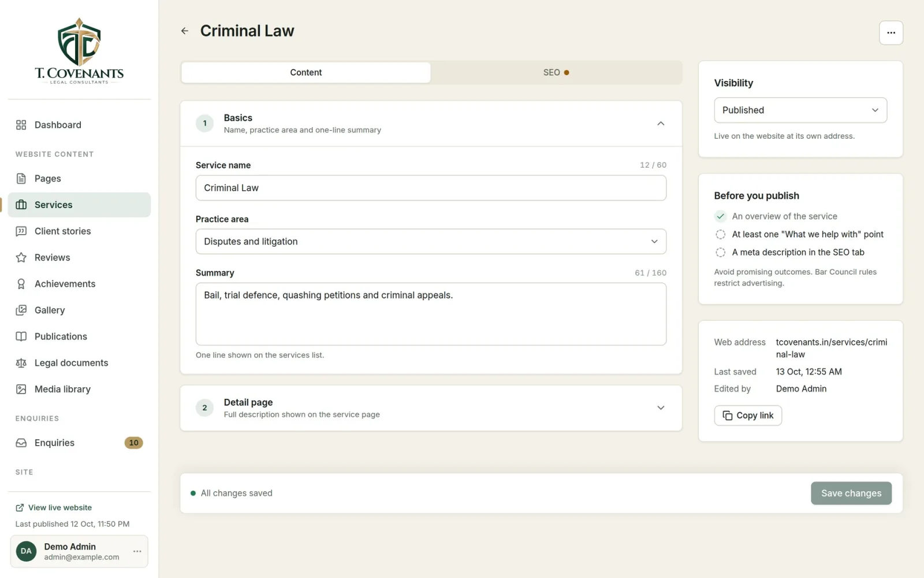Select Services in the sidebar
This screenshot has height=578, width=924.
point(79,205)
